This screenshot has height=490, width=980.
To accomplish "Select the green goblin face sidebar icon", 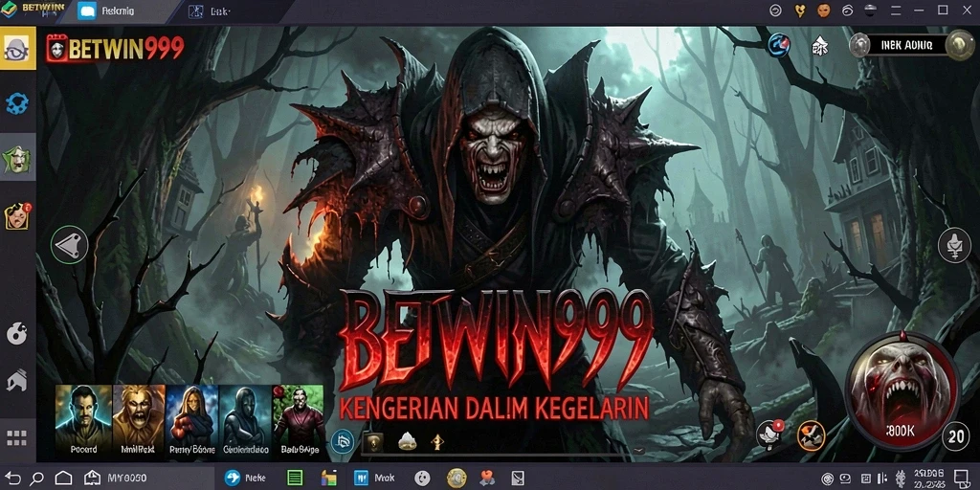I will [x=17, y=158].
